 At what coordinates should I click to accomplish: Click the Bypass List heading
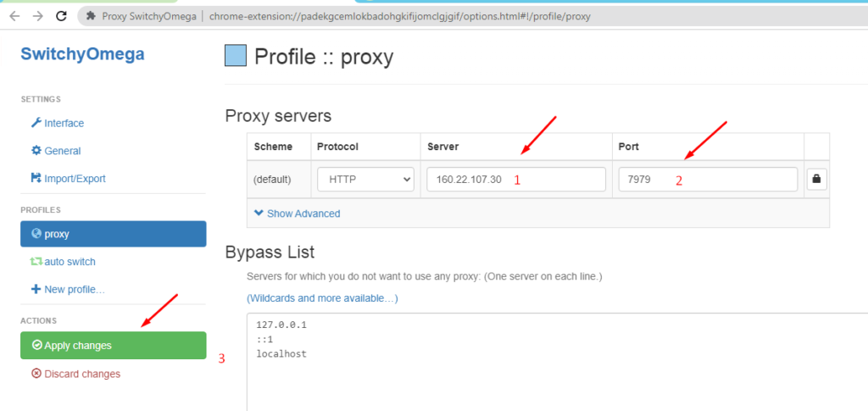270,253
